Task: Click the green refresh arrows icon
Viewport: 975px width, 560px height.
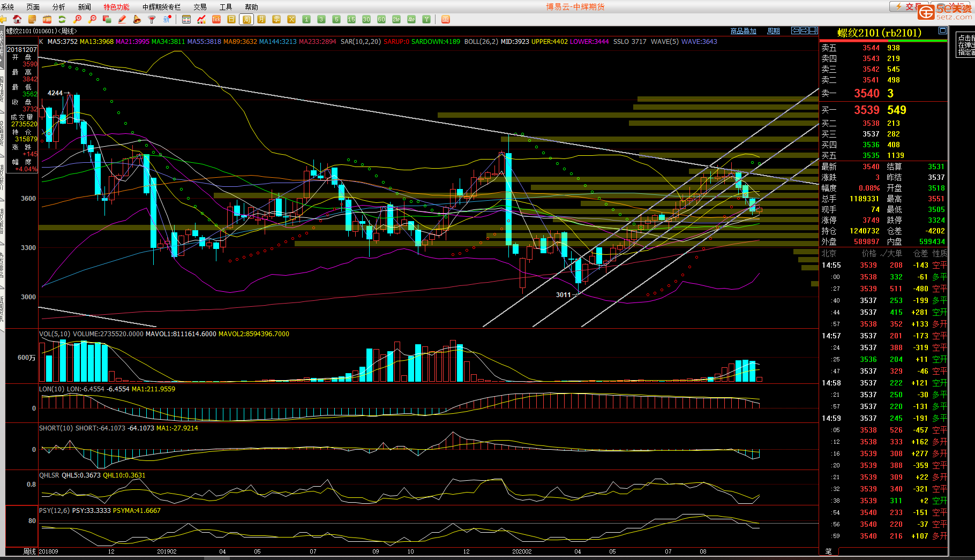Action: point(62,19)
